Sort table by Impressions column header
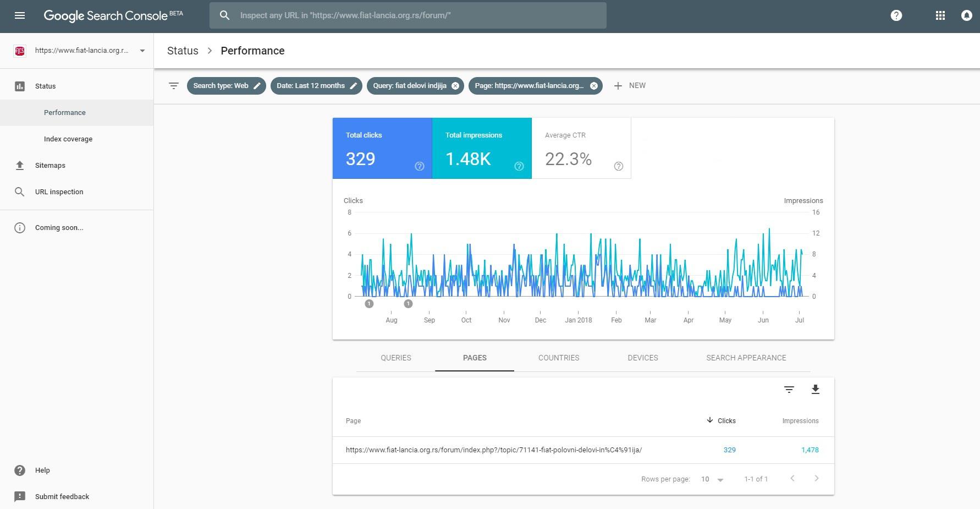The image size is (980, 509). [800, 421]
